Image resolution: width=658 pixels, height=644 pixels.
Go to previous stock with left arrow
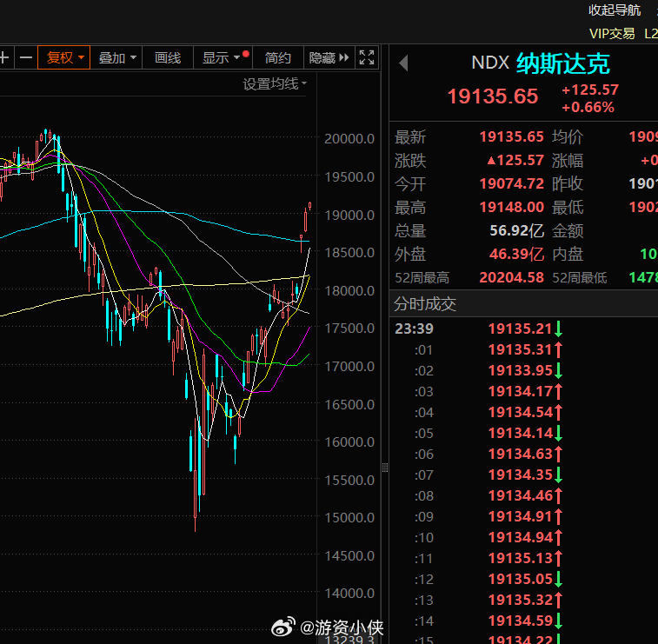point(403,63)
